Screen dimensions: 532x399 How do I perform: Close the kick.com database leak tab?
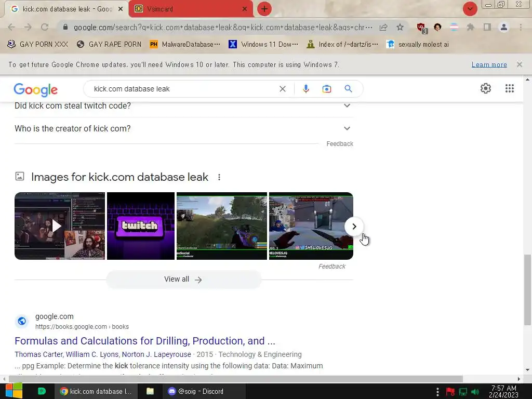tap(120, 9)
